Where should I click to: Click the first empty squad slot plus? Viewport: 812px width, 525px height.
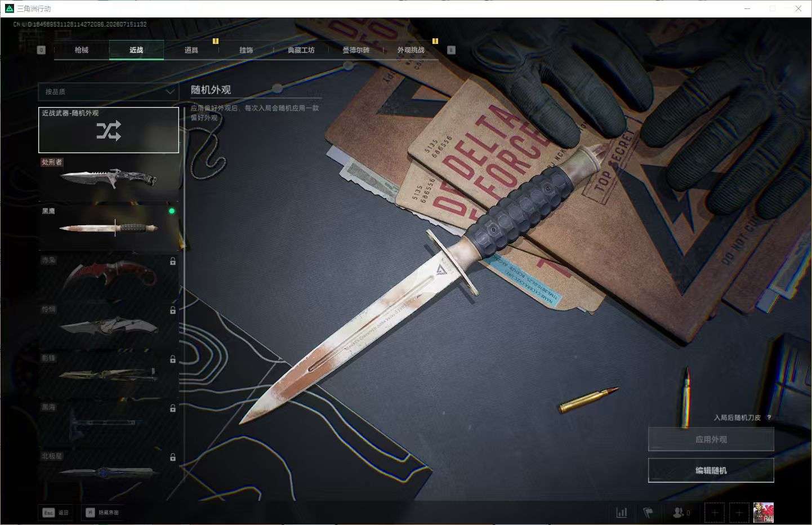pyautogui.click(x=715, y=513)
